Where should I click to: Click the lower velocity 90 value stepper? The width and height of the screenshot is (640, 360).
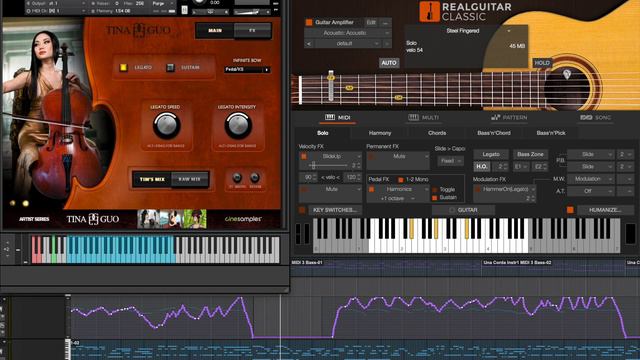click(309, 177)
